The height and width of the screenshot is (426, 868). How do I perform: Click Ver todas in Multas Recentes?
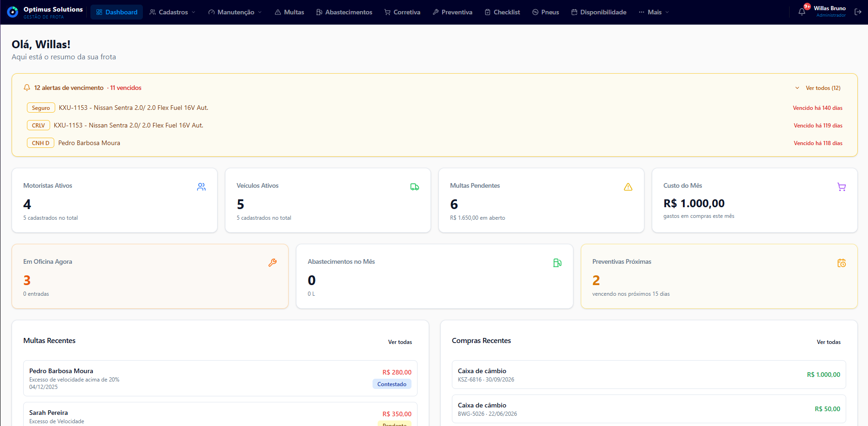(400, 342)
